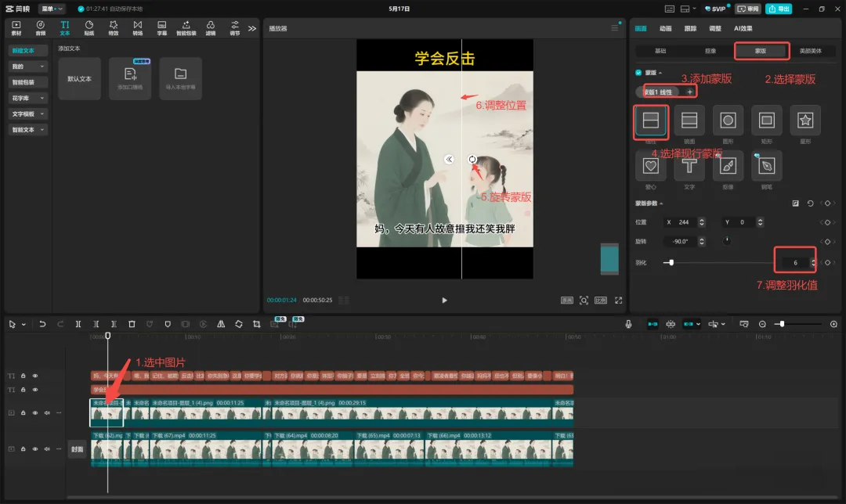The image size is (846, 504).
Task: Click the 导出 export button
Action: point(779,9)
